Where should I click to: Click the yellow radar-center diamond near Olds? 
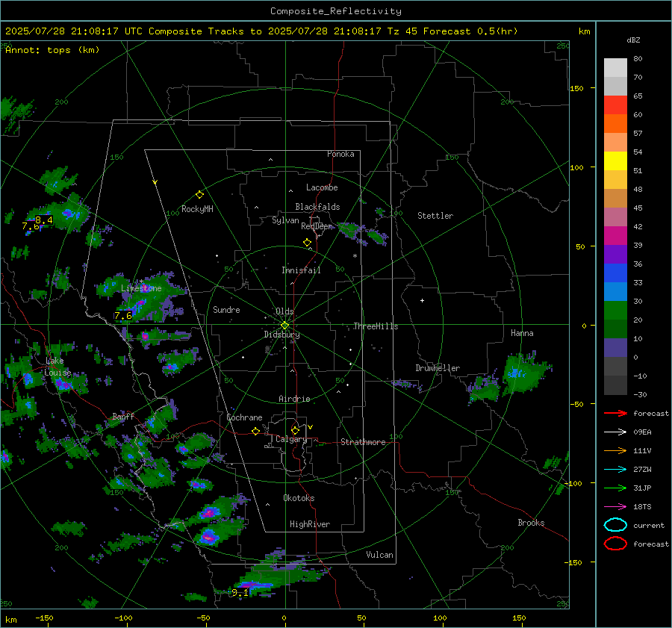[x=284, y=326]
